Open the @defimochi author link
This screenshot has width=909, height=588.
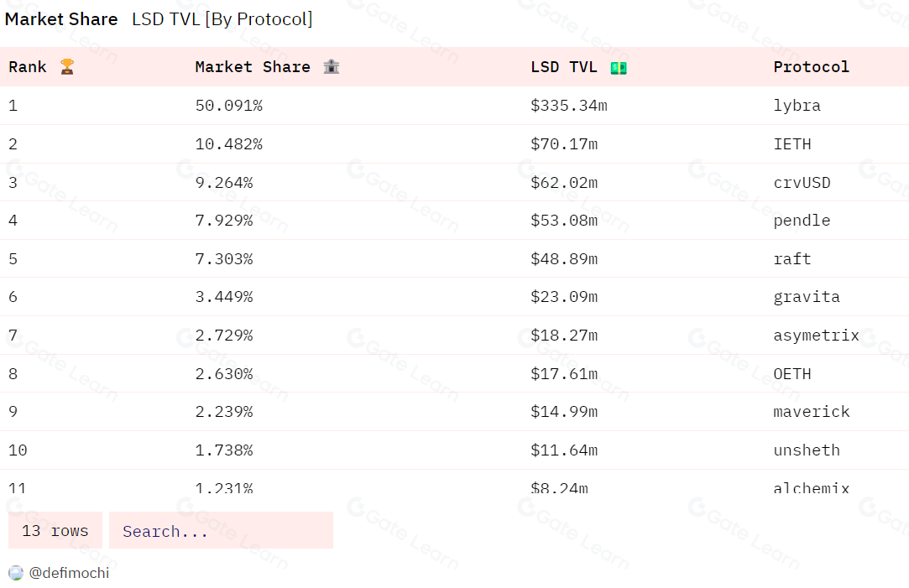coord(69,573)
